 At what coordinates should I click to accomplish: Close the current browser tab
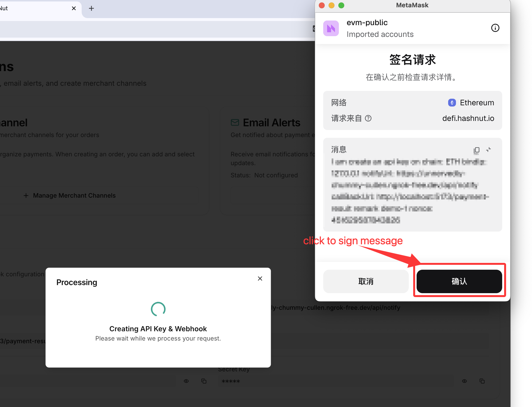tap(74, 8)
